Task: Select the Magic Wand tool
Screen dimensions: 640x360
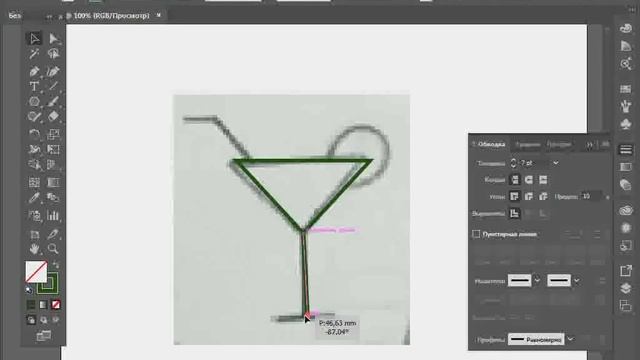Action: click(34, 54)
